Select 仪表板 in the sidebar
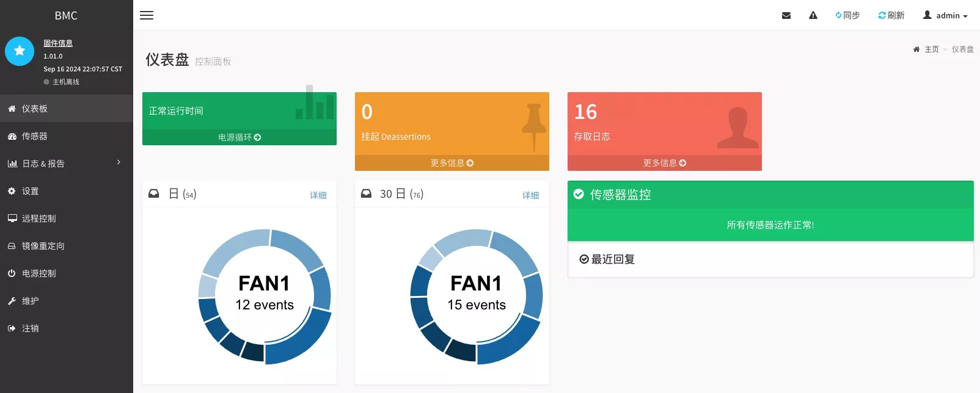This screenshot has height=393, width=980. click(67, 109)
